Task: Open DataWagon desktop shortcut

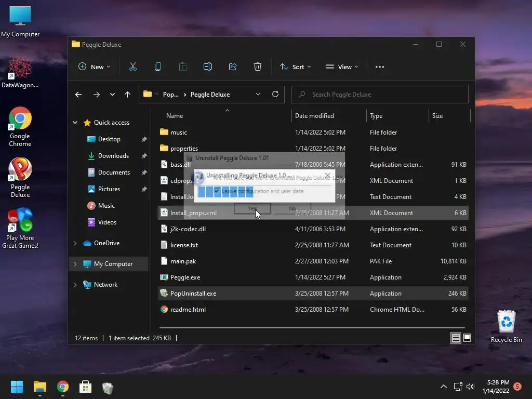Action: (x=20, y=72)
